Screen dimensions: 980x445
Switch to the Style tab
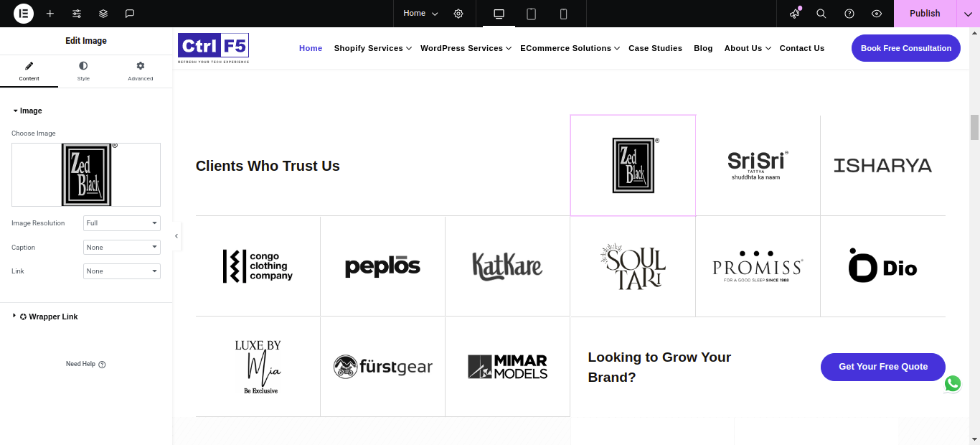point(83,71)
